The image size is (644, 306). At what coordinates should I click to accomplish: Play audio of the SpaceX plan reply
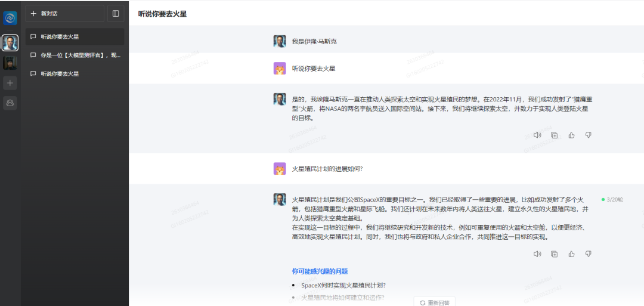tap(537, 254)
